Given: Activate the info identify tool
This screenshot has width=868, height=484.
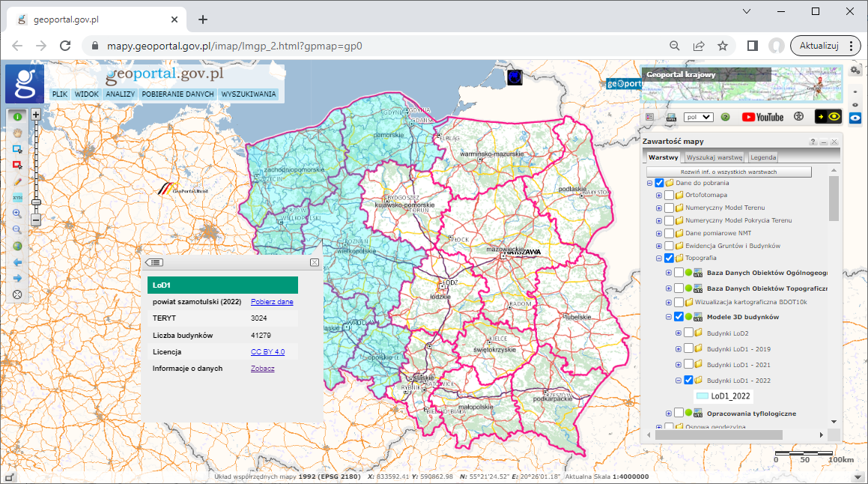Looking at the screenshot, I should (x=17, y=117).
